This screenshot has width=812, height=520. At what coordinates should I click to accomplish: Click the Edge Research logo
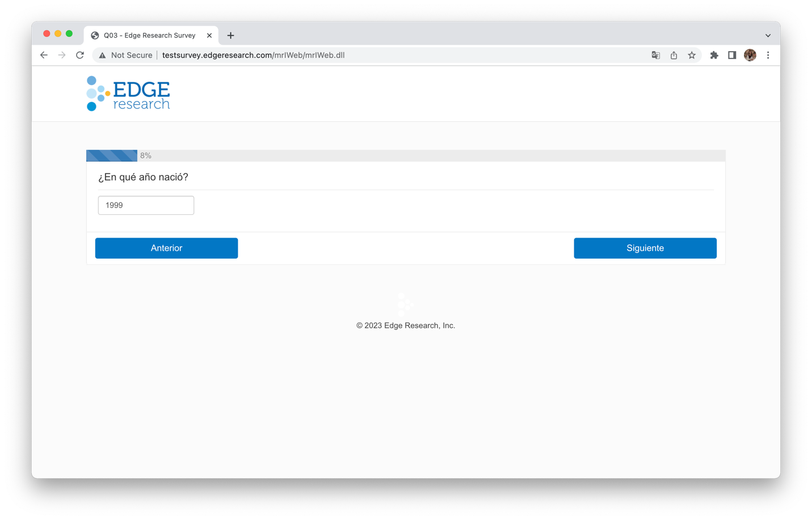128,94
